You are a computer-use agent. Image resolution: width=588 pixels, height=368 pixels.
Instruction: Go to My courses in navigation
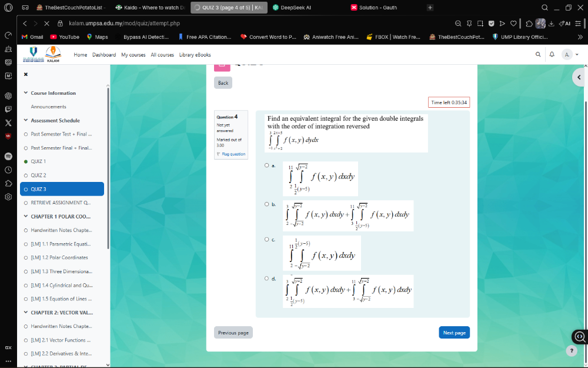133,55
